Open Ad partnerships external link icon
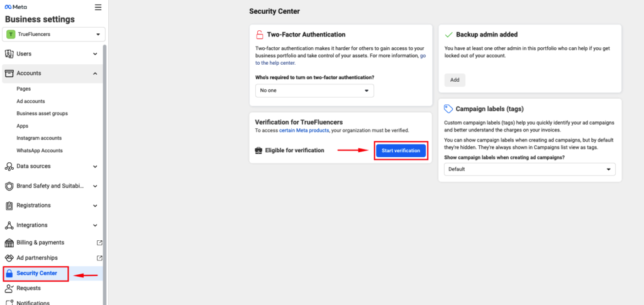This screenshot has height=305, width=644. click(99, 258)
